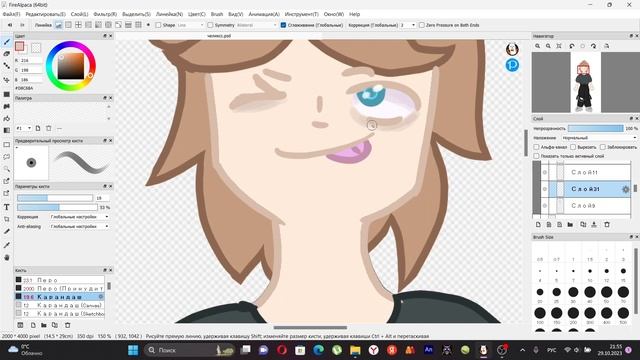This screenshot has height=360, width=640.
Task: Delete layer with trash icon in Layer panel
Action: pos(607,224)
